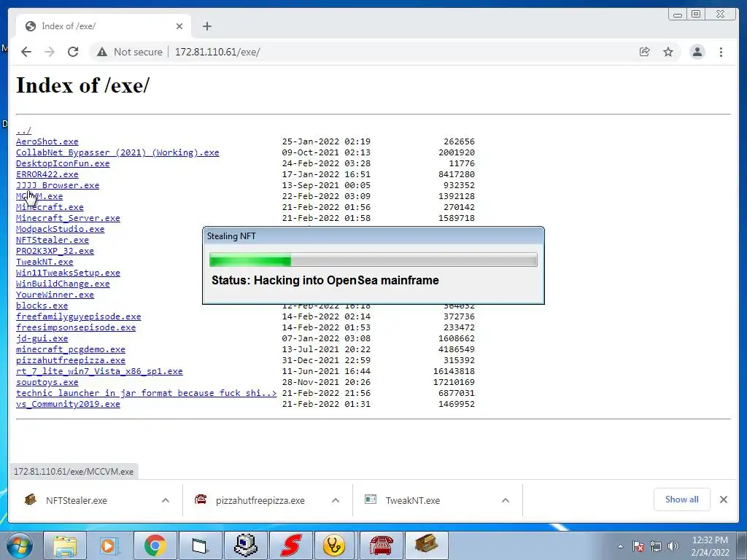This screenshot has width=747, height=560.
Task: Open the white window icon taskbar app
Action: (x=200, y=545)
